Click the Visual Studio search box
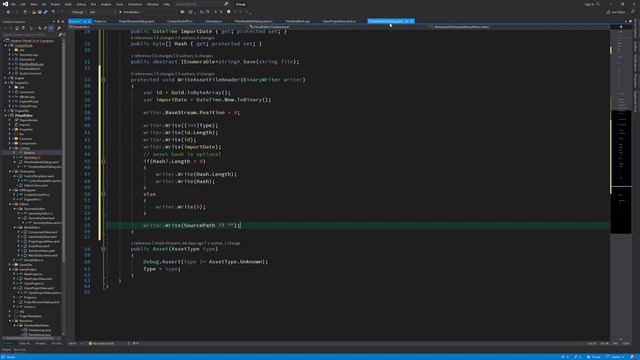The height and width of the screenshot is (360, 640). [x=201, y=4]
